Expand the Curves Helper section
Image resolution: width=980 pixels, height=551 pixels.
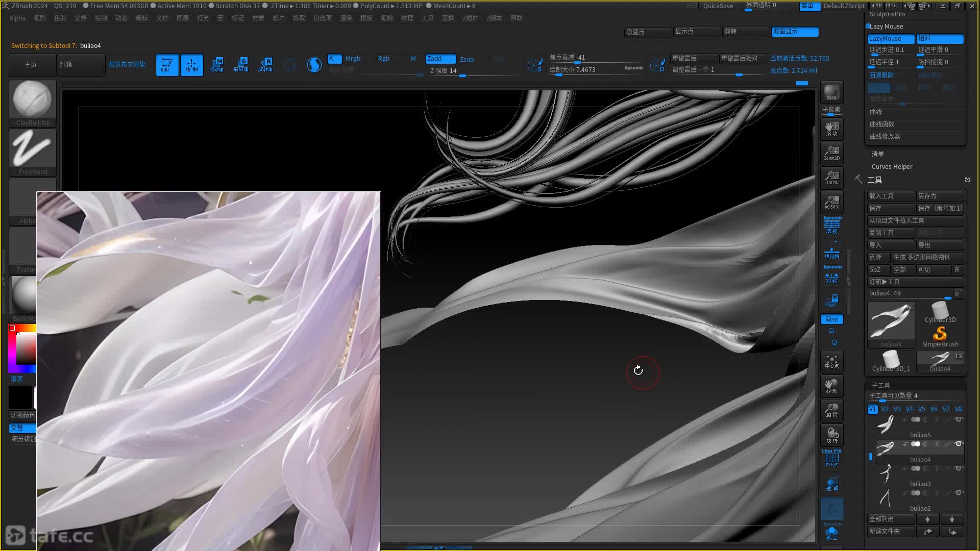point(892,167)
